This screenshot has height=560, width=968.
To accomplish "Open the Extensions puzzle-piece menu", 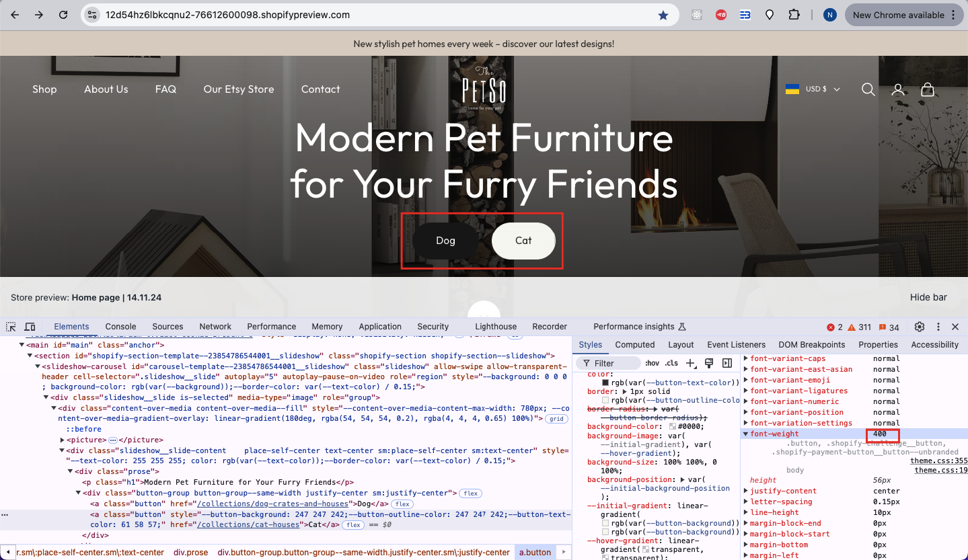I will click(x=794, y=15).
